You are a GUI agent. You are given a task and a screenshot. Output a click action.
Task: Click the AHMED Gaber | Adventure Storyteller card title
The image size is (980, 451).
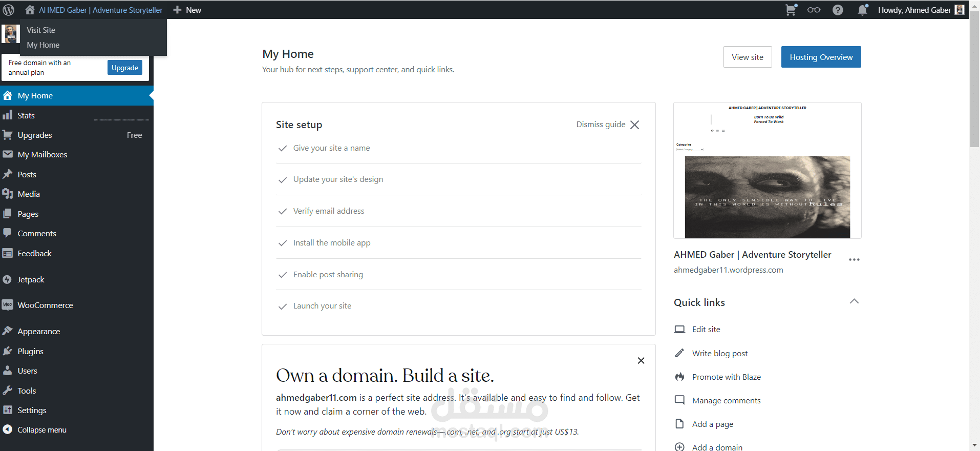pyautogui.click(x=752, y=255)
